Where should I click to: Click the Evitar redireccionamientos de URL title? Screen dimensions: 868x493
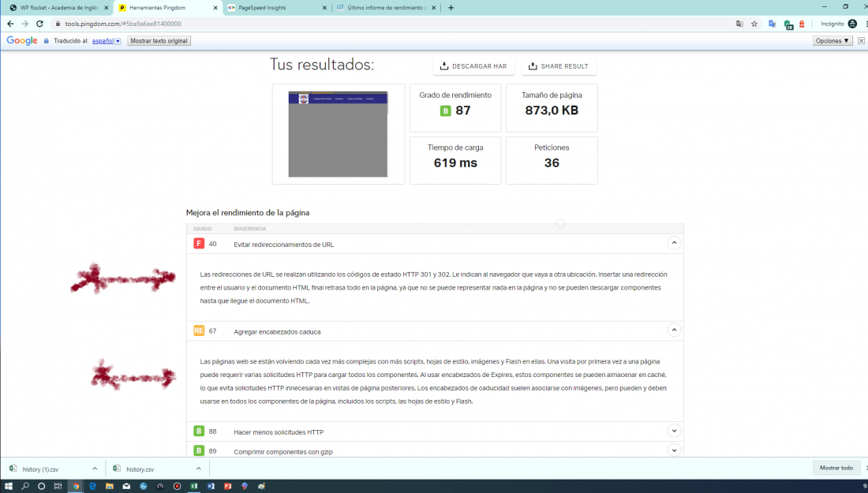283,245
